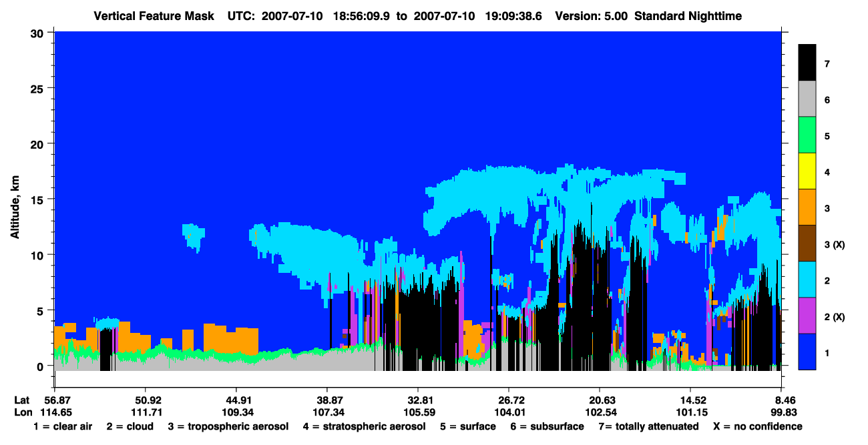Click latitude value '44.91'
The width and height of the screenshot is (868, 445).
tap(236, 400)
